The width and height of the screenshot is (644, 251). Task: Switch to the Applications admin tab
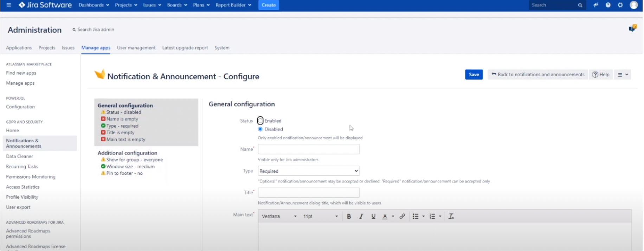(19, 48)
